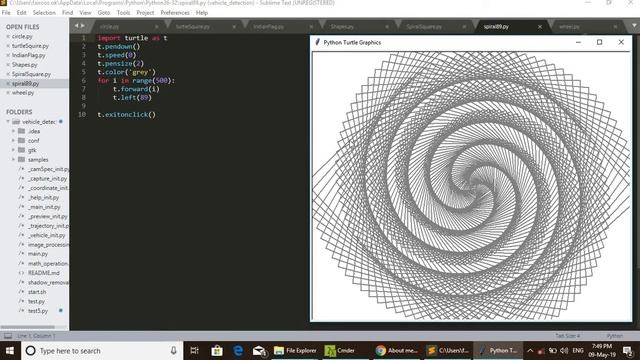Open Action Center notifications
This screenshot has height=360, width=640.
click(x=628, y=351)
